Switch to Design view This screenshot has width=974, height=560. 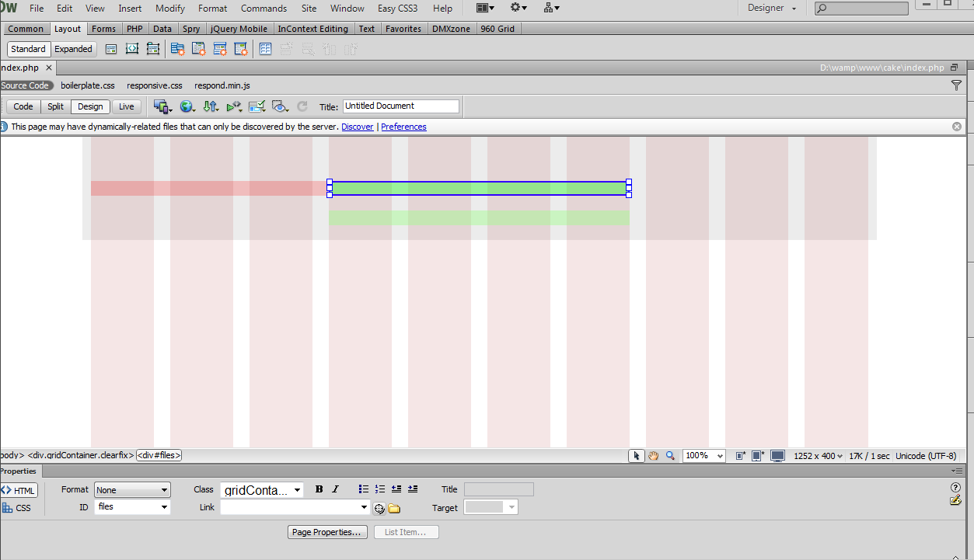(x=90, y=106)
